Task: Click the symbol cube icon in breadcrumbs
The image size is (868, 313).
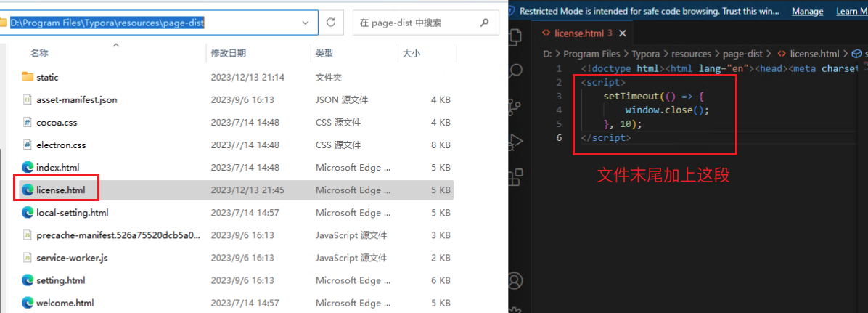Action: 857,54
